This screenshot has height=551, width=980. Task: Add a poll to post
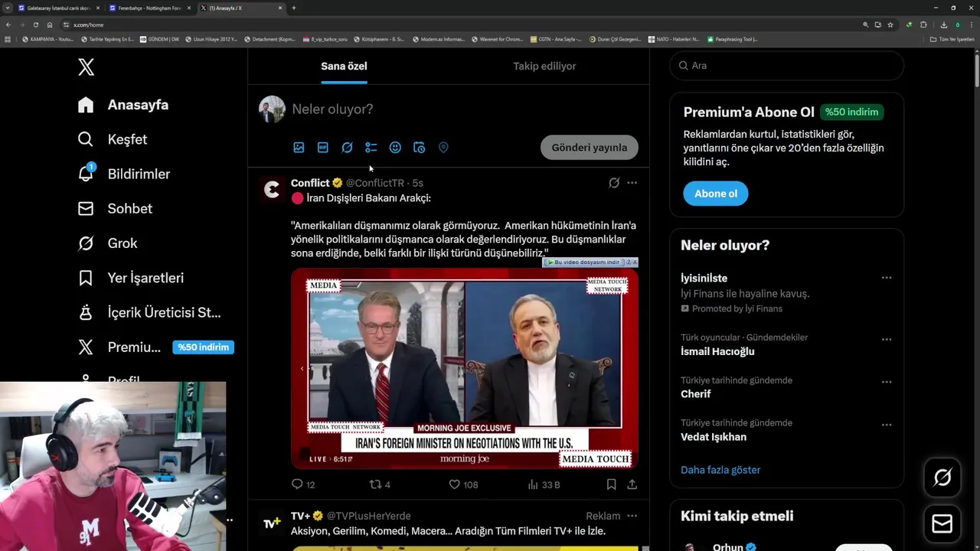click(x=371, y=148)
